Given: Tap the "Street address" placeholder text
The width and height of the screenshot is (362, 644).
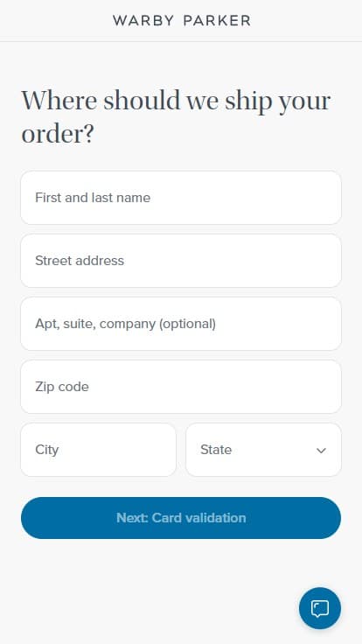Looking at the screenshot, I should tap(80, 261).
